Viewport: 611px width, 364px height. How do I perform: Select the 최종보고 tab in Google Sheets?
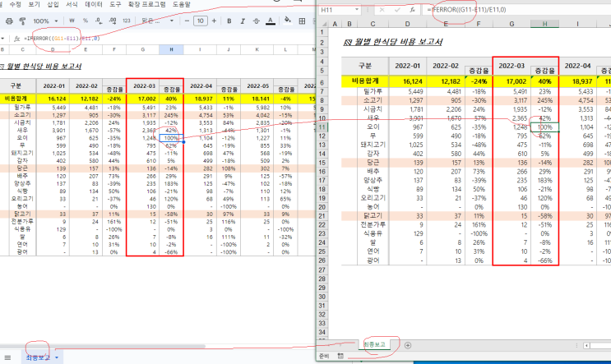(x=38, y=357)
